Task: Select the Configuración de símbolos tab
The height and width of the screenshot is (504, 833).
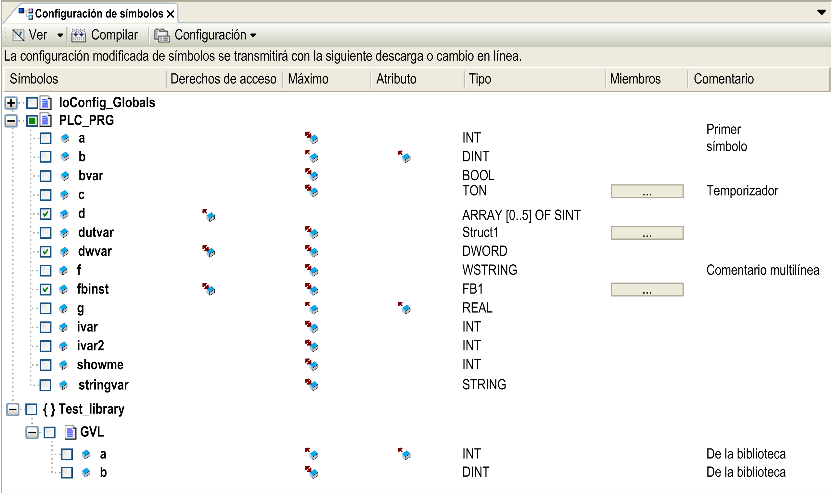Action: click(x=99, y=14)
